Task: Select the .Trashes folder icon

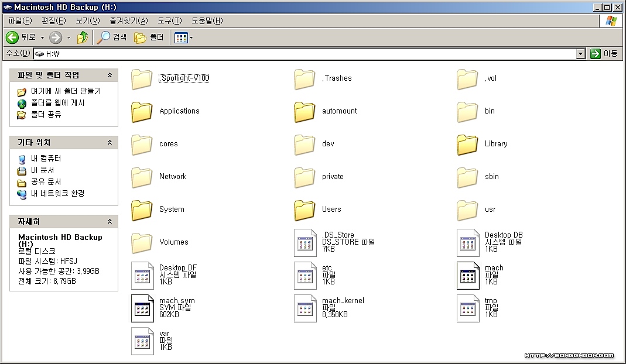Action: (305, 78)
